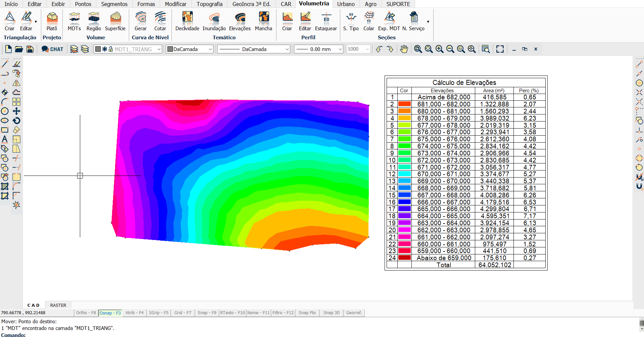Click the Georref. status button
Viewport: 644px width, 337px height.
point(354,313)
